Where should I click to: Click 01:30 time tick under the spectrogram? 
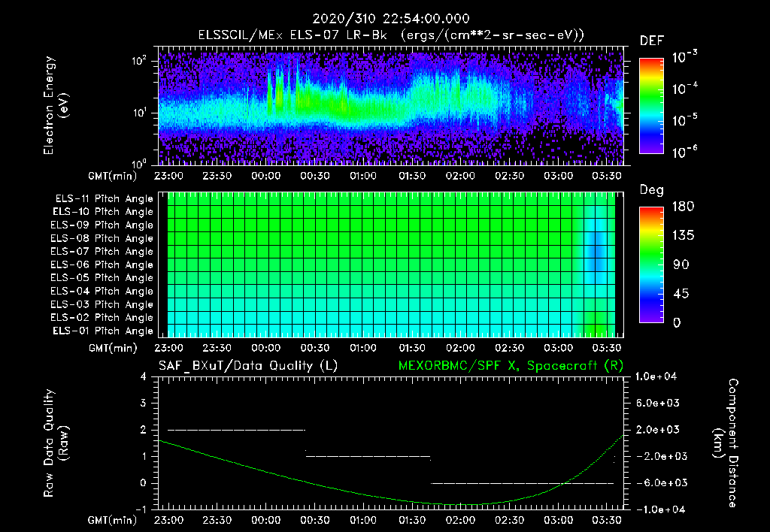coord(411,176)
